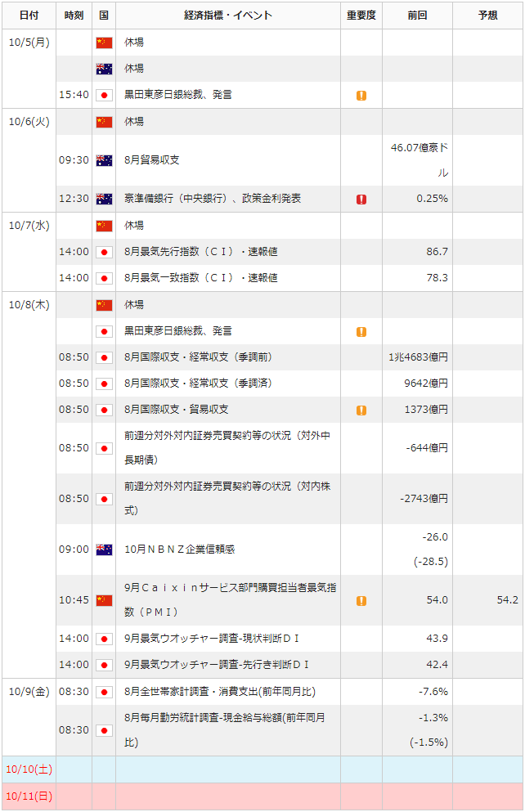Click the 8月貿易収支 event text
This screenshot has height=812, width=525.
point(152,160)
